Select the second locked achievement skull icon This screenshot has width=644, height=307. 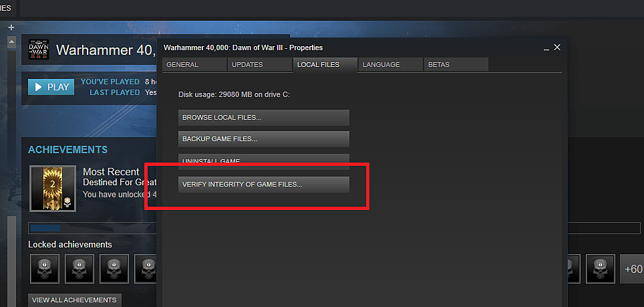click(x=79, y=269)
